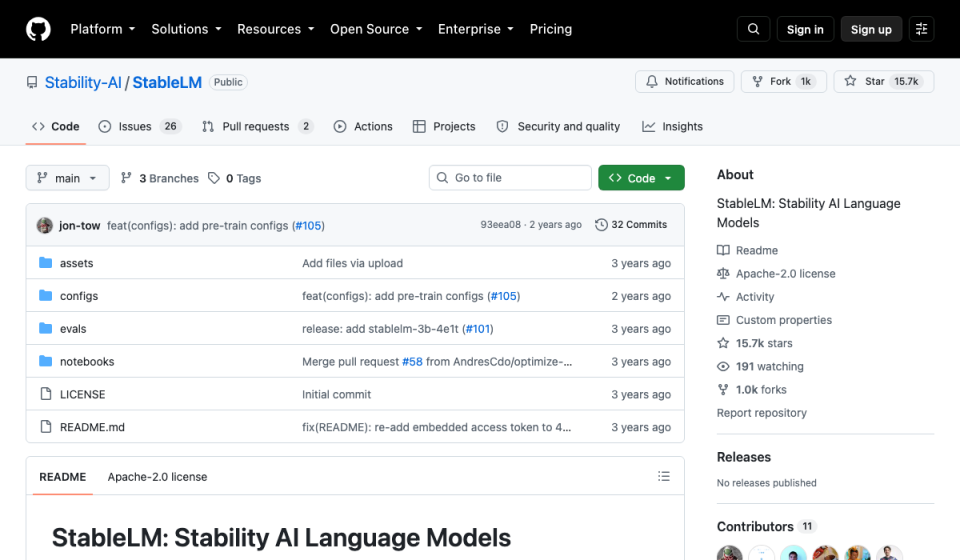Open StableLM repository name link

(x=167, y=82)
